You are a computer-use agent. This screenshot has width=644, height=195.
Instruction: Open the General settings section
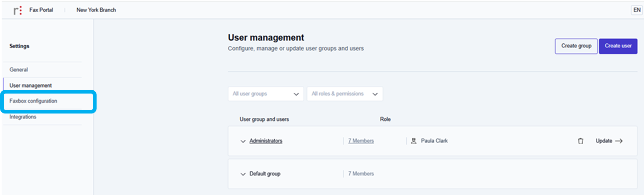click(x=19, y=70)
